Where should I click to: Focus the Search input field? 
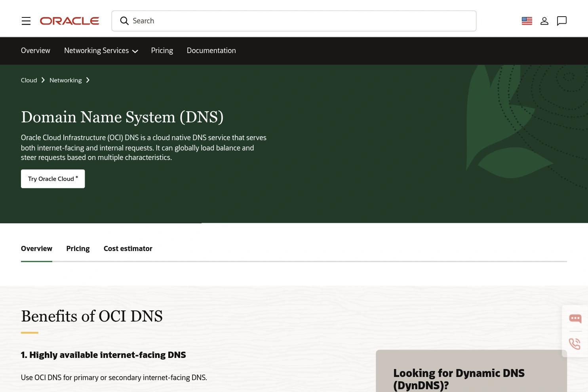click(x=294, y=21)
